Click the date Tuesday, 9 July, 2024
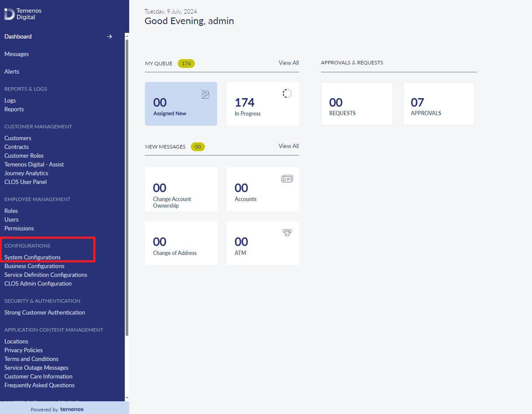 171,11
